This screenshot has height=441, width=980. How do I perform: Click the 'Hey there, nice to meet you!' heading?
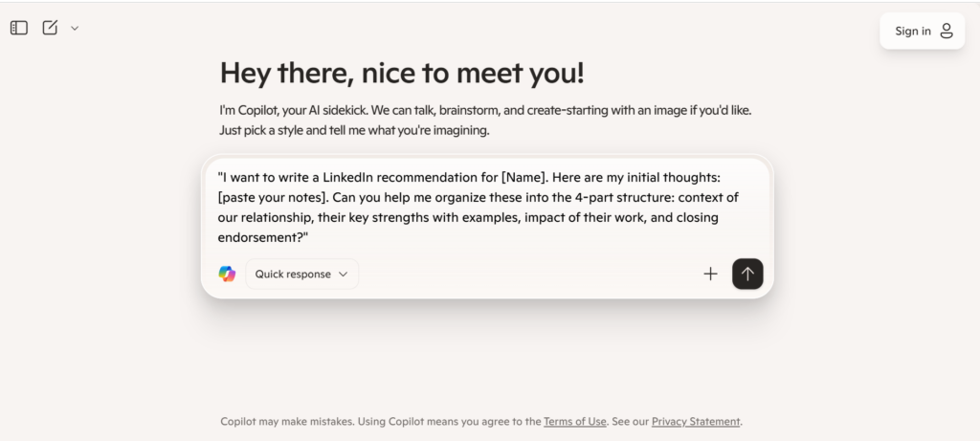[402, 73]
